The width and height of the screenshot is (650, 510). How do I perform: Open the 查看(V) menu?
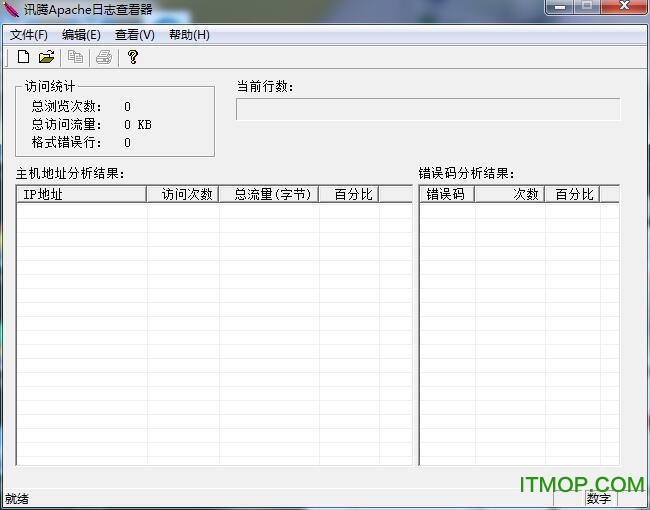[x=135, y=35]
